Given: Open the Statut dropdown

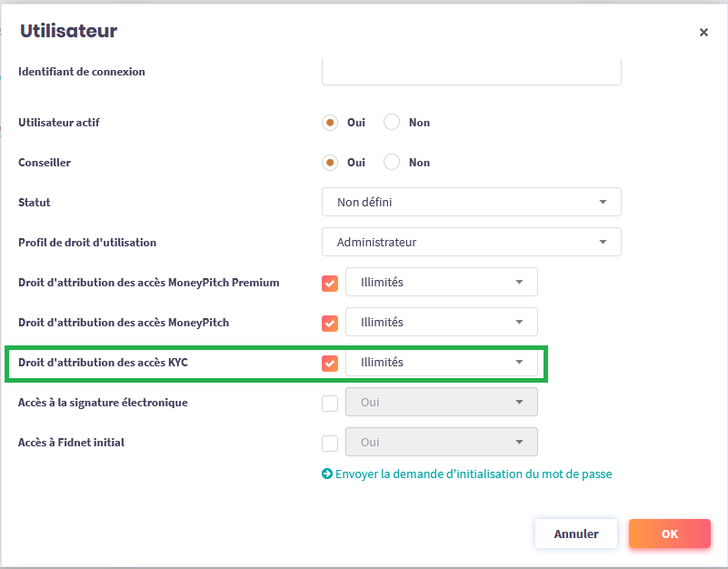Looking at the screenshot, I should click(471, 202).
